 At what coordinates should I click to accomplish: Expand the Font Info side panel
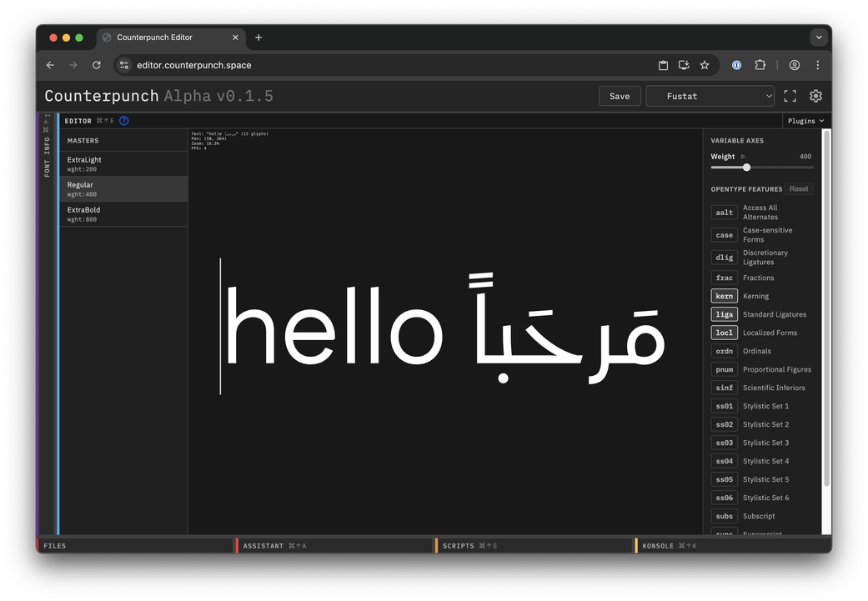pyautogui.click(x=47, y=146)
